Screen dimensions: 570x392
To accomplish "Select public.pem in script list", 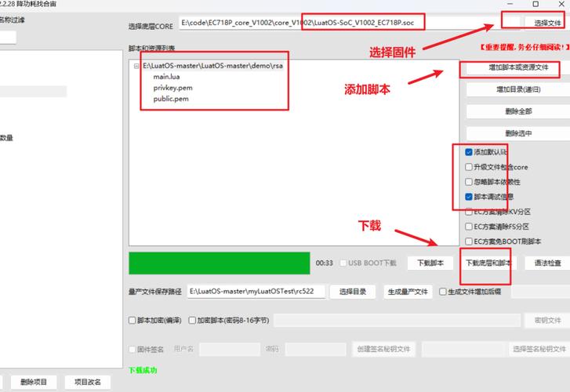I will (171, 99).
